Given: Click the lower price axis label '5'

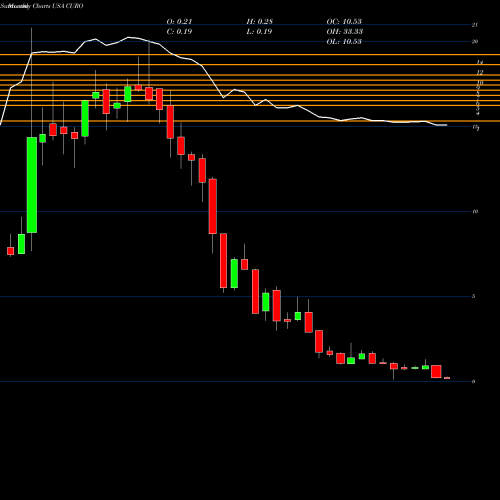Looking at the screenshot, I should click(x=474, y=296).
